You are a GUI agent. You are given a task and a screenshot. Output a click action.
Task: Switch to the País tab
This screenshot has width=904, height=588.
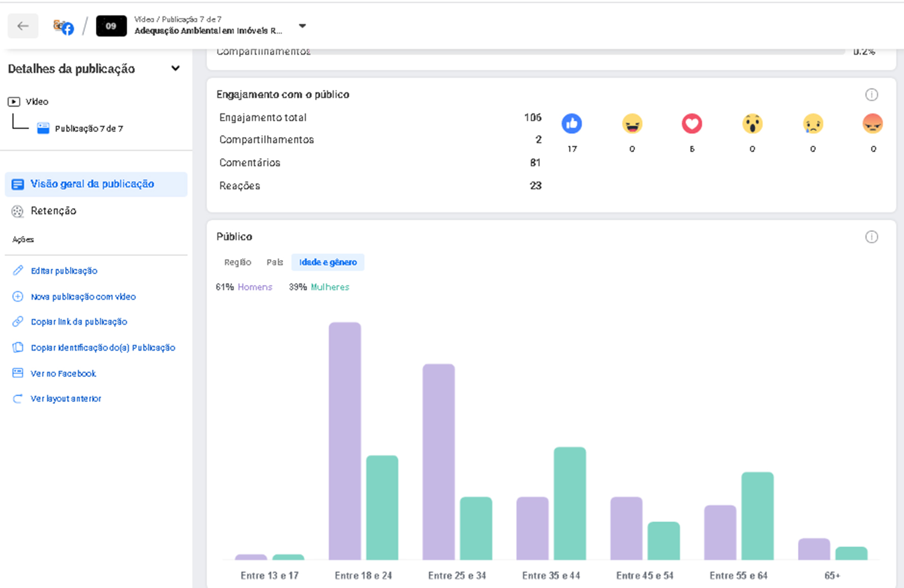tap(274, 262)
